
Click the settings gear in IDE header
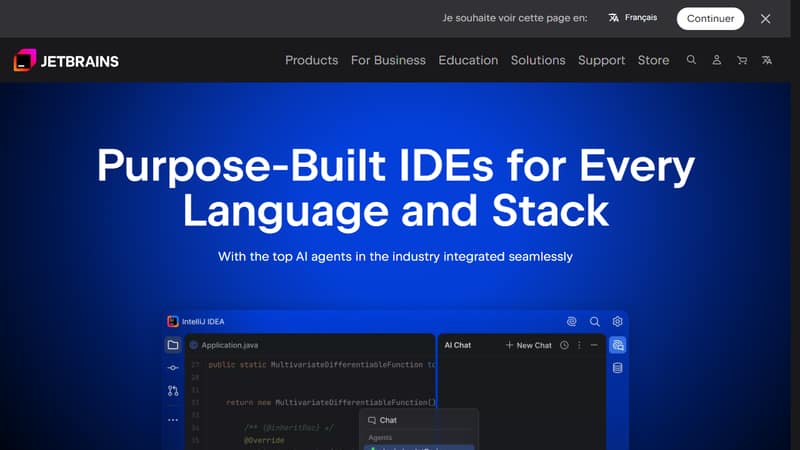click(x=617, y=321)
